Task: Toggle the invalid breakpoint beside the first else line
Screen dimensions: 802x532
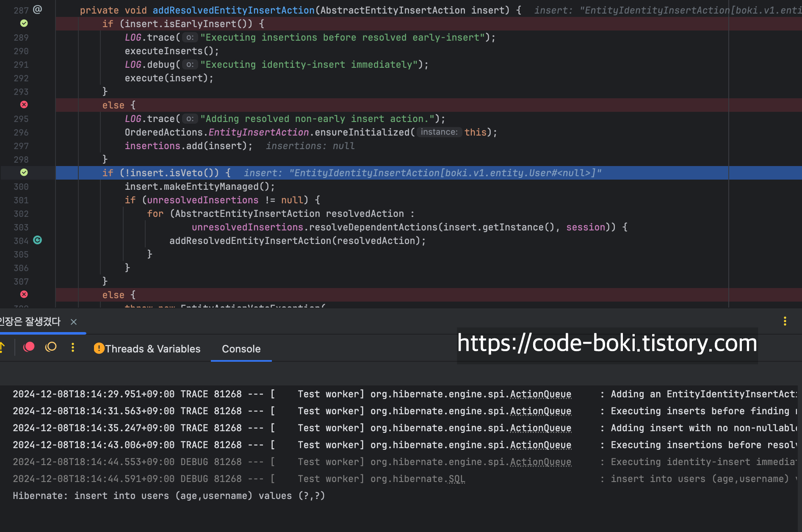Action: [24, 105]
